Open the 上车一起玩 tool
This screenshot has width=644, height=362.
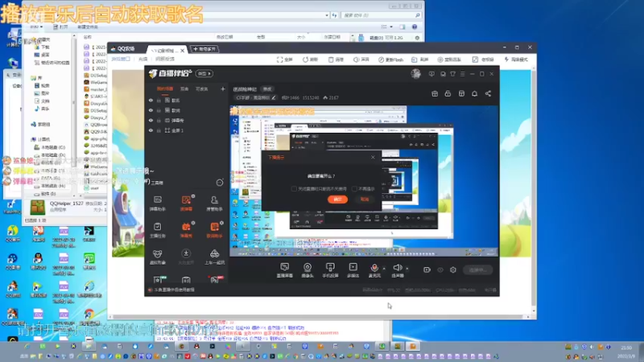tap(214, 257)
